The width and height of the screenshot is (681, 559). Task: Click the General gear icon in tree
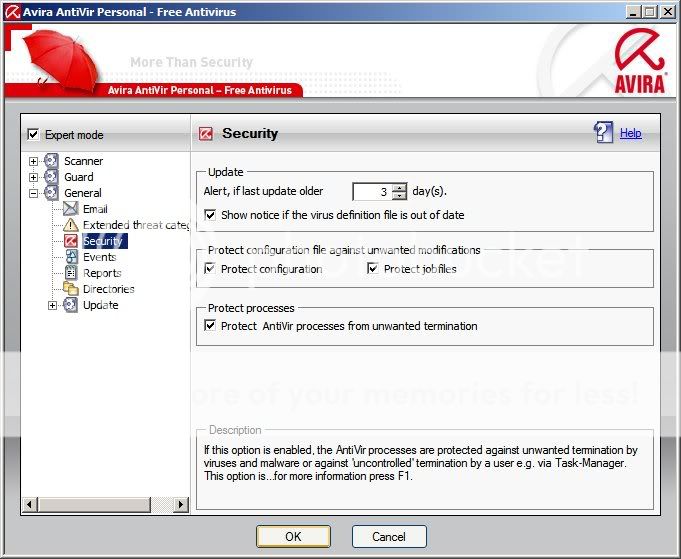tap(51, 193)
